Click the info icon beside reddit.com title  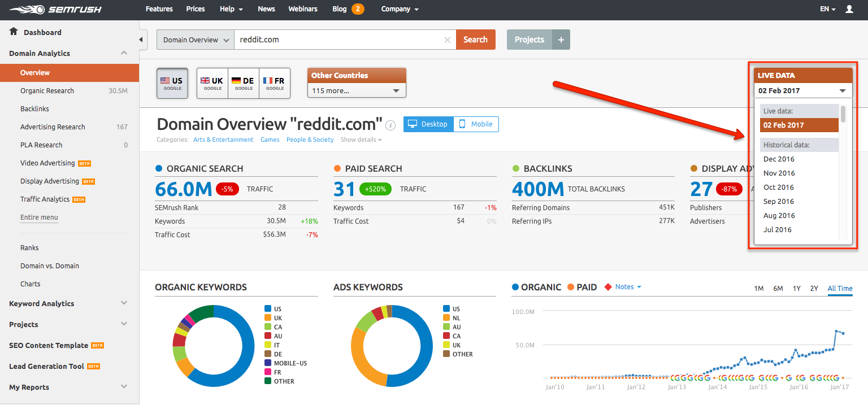pyautogui.click(x=390, y=125)
